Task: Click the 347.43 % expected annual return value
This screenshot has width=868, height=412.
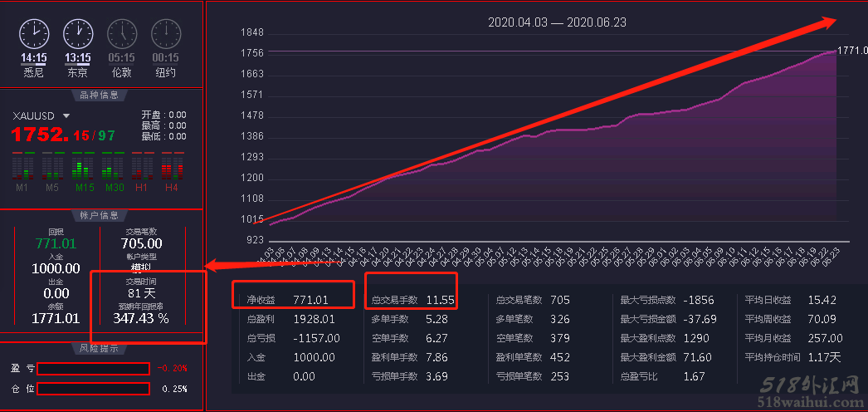Action: tap(141, 318)
